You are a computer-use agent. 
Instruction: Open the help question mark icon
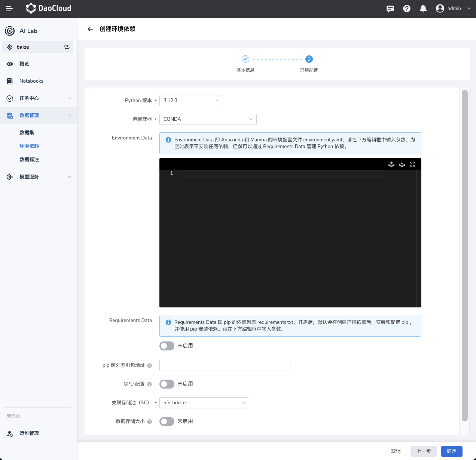[407, 9]
